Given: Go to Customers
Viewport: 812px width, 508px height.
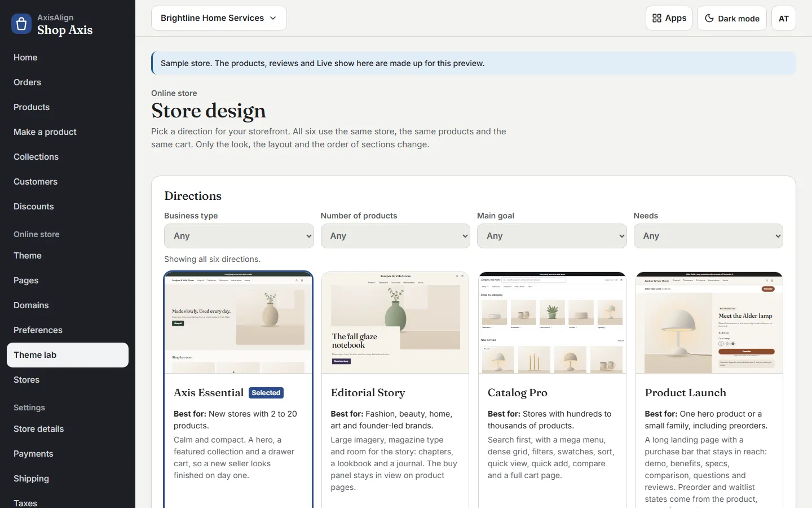Looking at the screenshot, I should pyautogui.click(x=68, y=182).
